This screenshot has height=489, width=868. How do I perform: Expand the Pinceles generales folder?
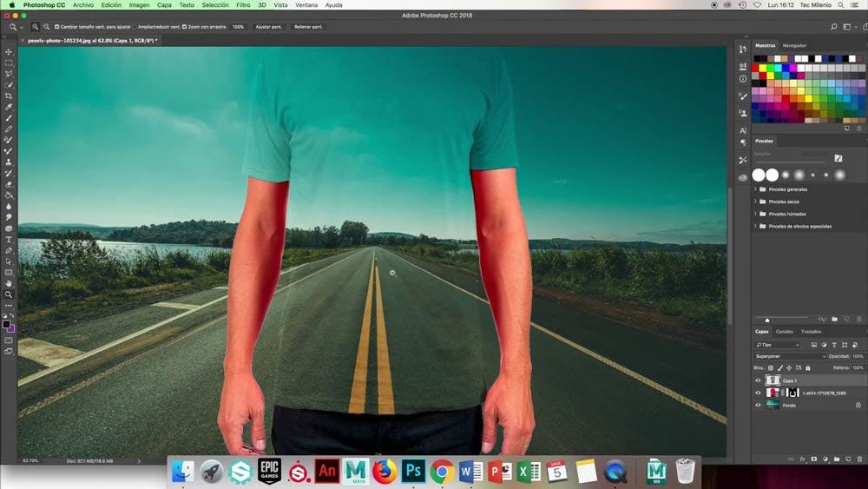[755, 189]
